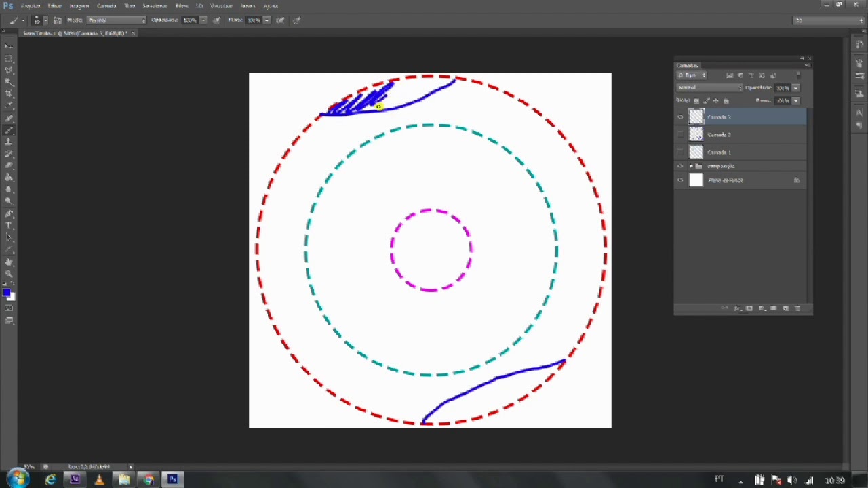The width and height of the screenshot is (868, 488).
Task: Toggle the layer filter switch
Action: pos(798,75)
